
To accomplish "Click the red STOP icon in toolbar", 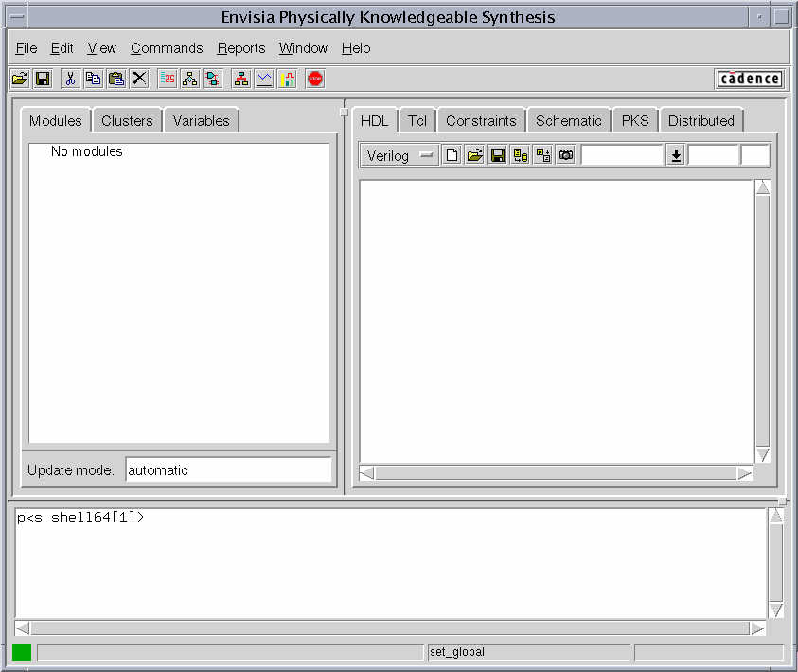I will click(315, 80).
